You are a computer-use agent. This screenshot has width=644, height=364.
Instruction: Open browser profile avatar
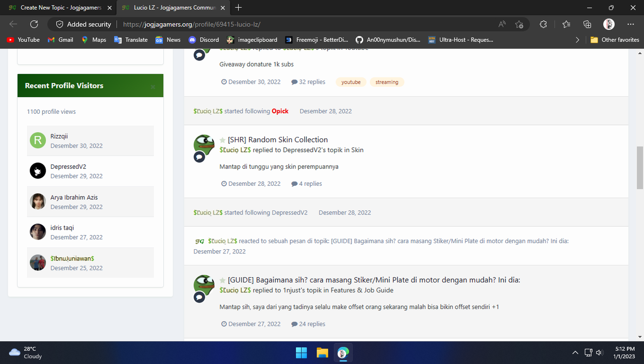[609, 24]
